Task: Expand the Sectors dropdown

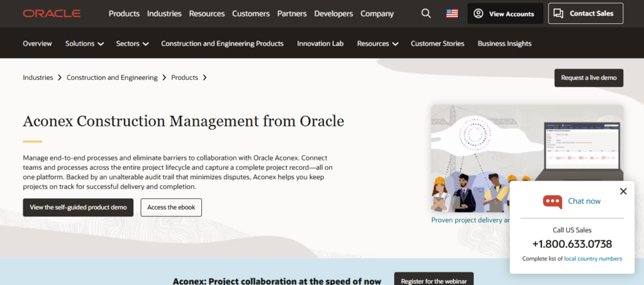Action: [x=132, y=43]
